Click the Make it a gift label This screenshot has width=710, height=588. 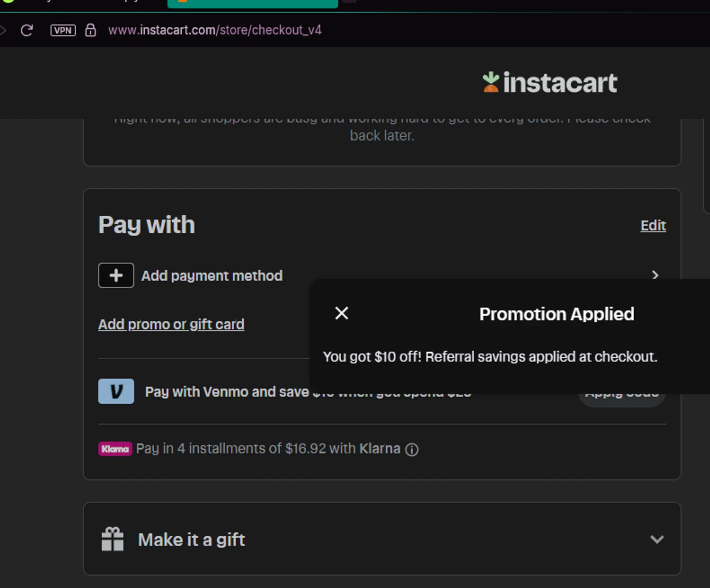tap(192, 540)
